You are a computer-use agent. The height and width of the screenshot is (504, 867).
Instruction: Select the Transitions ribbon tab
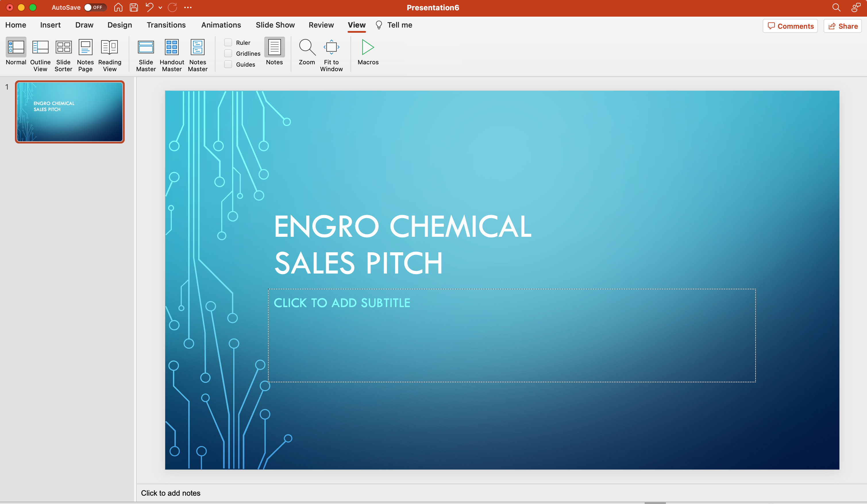[x=166, y=25]
